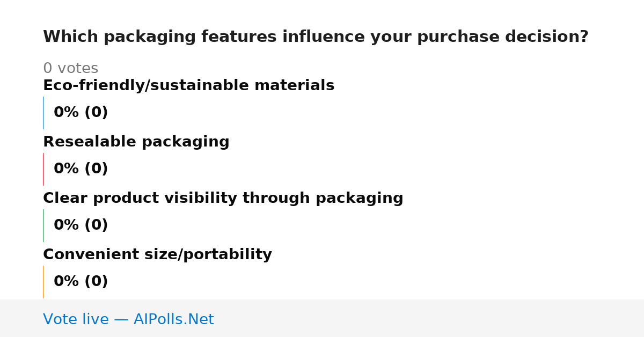Click the red bar for Resealable packaging
Screen dimensions: 644x337
coord(43,169)
